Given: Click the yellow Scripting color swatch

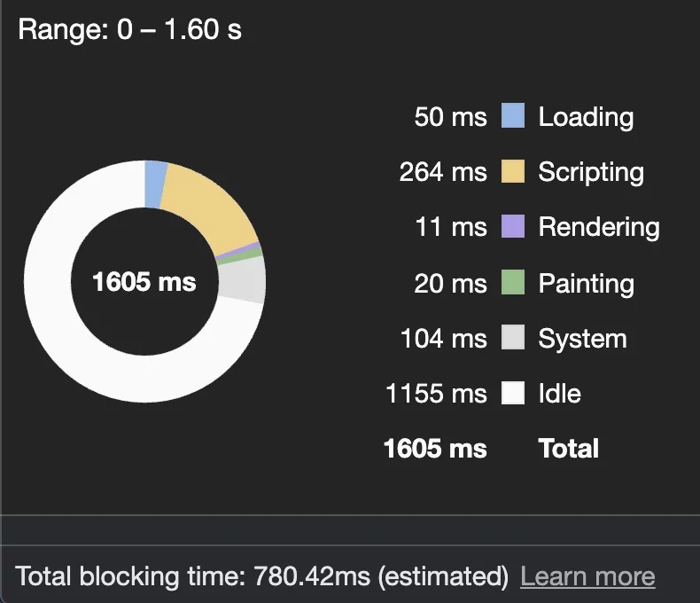Looking at the screenshot, I should click(x=513, y=171).
